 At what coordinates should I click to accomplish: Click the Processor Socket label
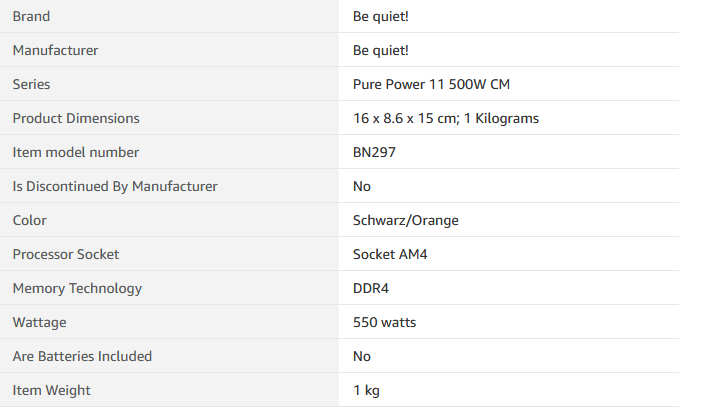[66, 254]
